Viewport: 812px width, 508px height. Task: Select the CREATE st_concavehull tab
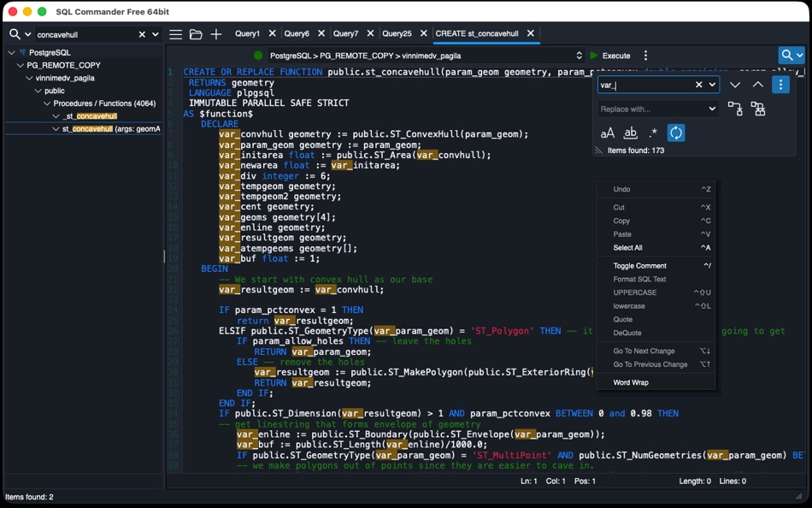click(476, 33)
